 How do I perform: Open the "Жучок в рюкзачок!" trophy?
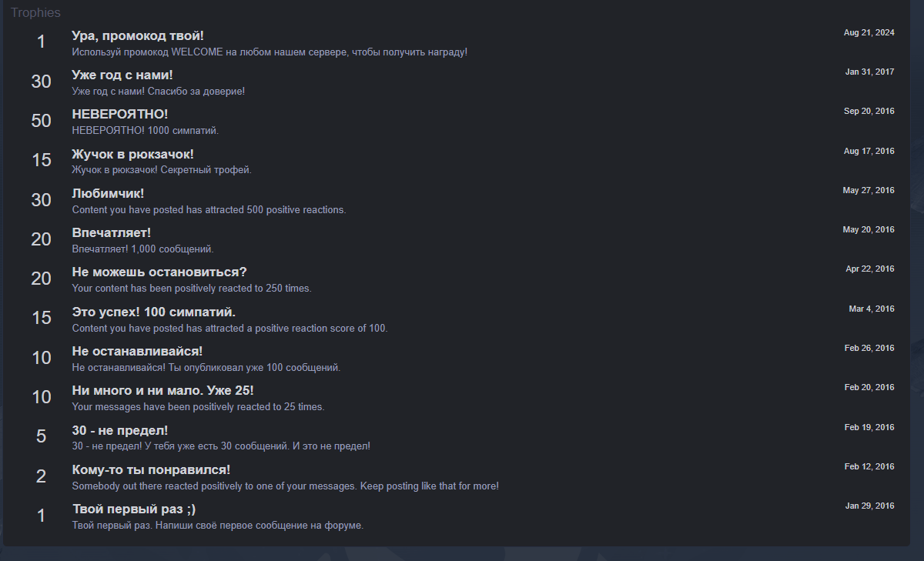pos(132,154)
